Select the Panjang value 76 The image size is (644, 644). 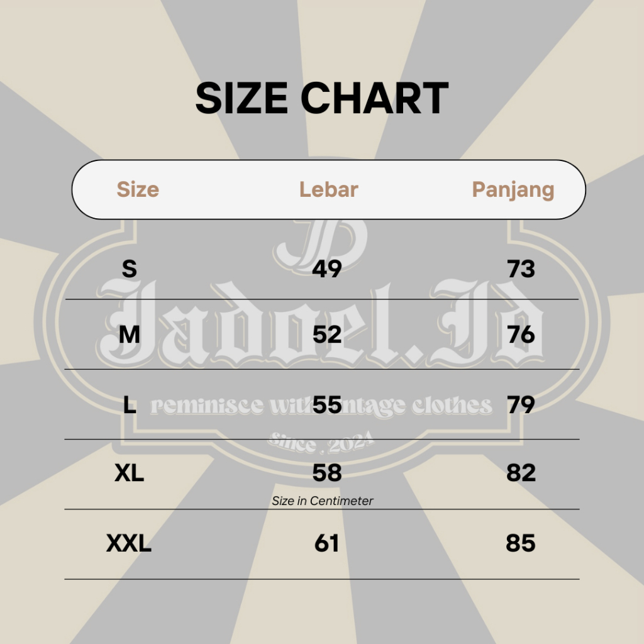click(x=521, y=335)
